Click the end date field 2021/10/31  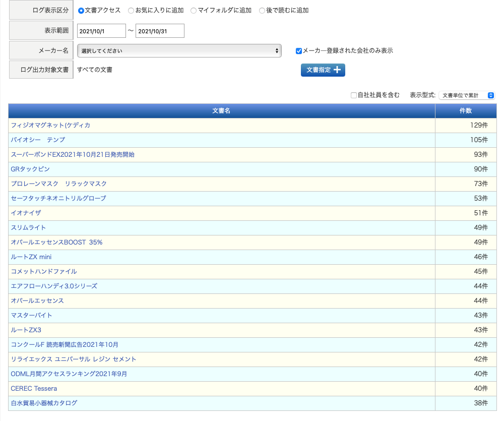tap(160, 31)
